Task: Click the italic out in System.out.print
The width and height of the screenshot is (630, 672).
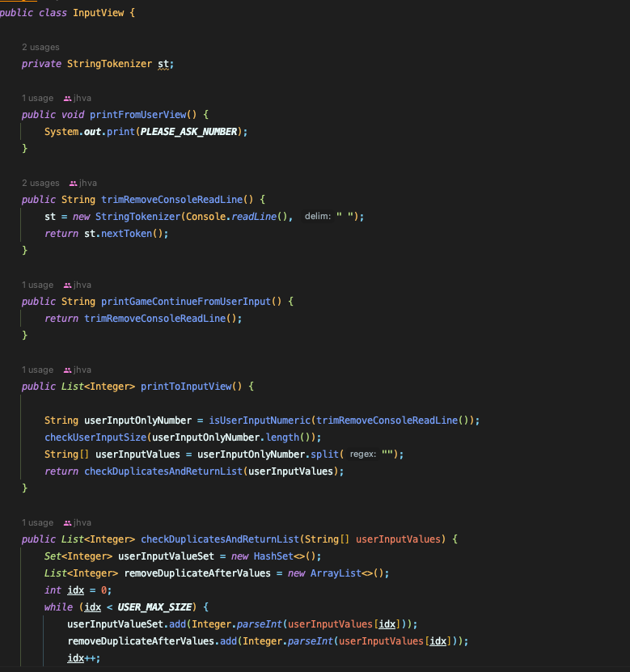Action: point(92,132)
